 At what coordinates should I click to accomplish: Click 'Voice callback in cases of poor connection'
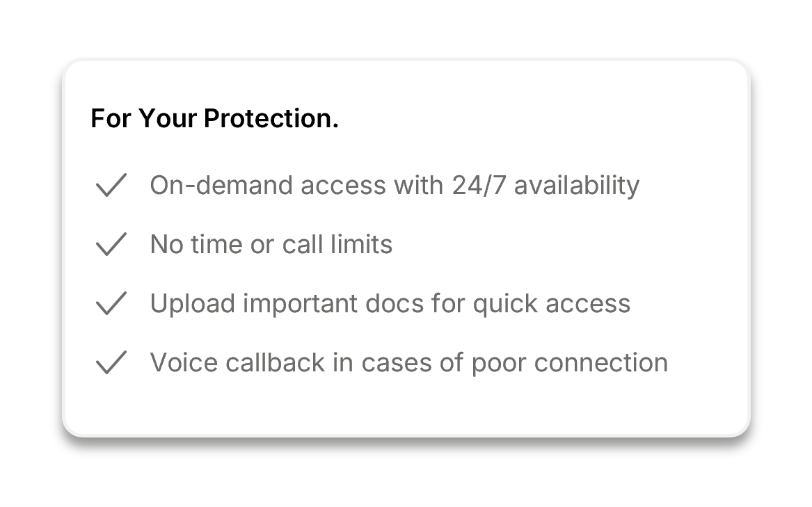[408, 363]
